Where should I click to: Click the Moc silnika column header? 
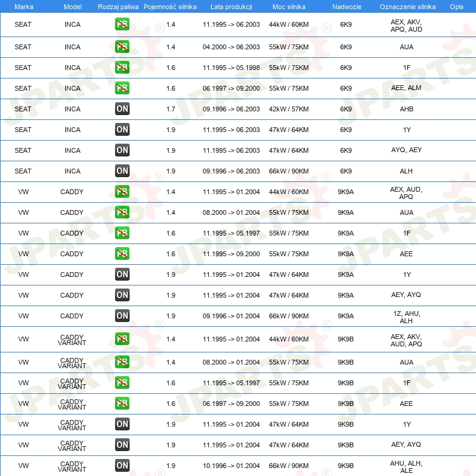tap(289, 7)
